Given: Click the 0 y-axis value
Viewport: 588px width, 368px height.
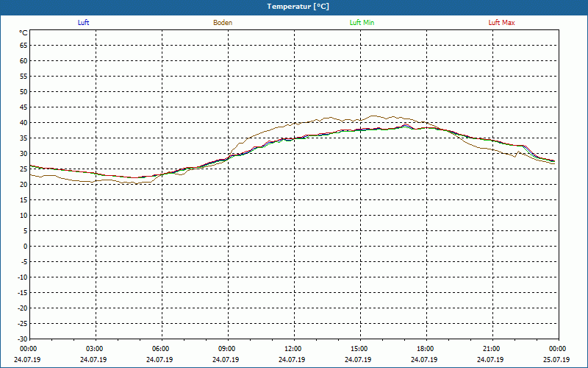Looking at the screenshot, I should (26, 247).
